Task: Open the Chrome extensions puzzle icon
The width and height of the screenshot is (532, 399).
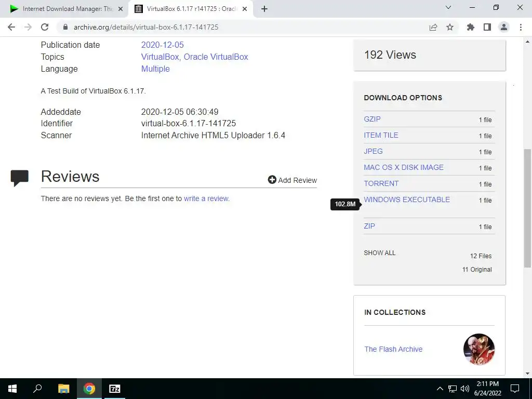Action: (471, 27)
